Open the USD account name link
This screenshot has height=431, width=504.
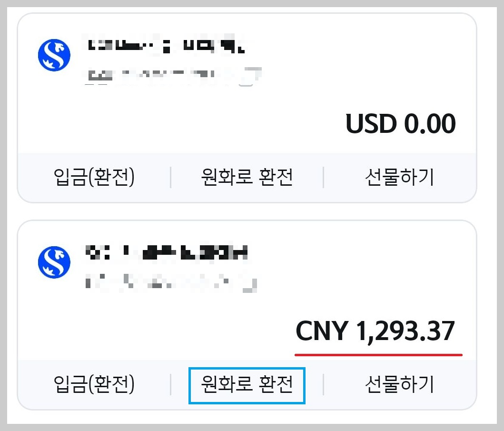167,45
